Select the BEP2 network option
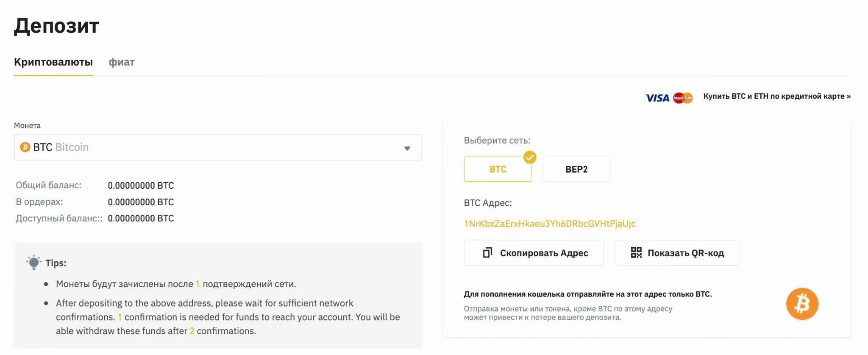Image resolution: width=868 pixels, height=355 pixels. tap(576, 169)
